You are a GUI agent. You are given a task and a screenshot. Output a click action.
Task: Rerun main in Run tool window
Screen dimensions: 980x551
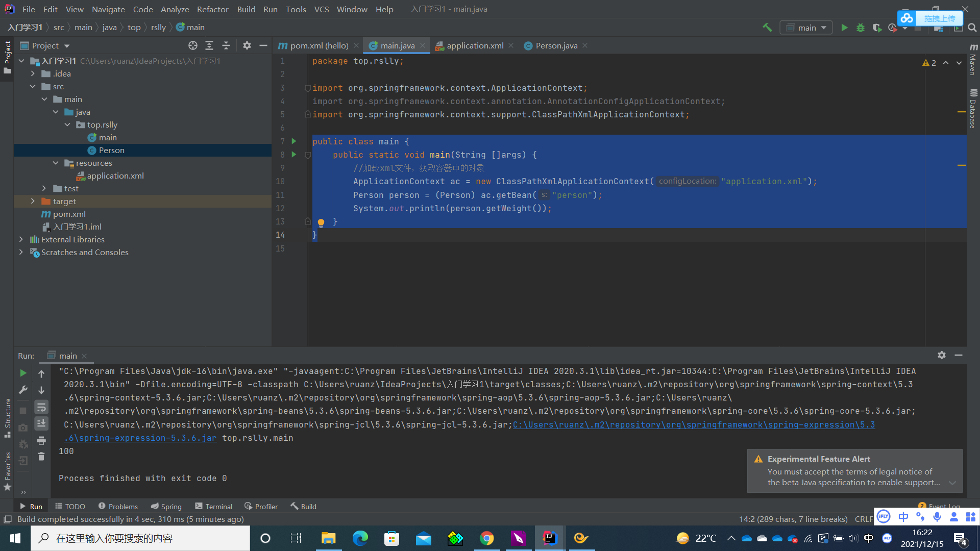[23, 373]
